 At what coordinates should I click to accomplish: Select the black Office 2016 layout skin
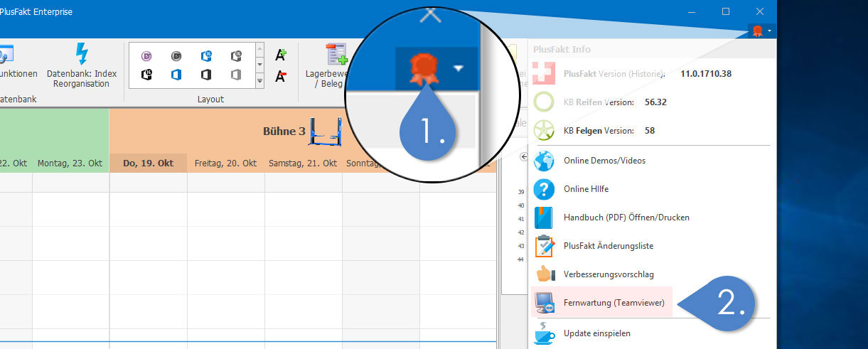(x=146, y=74)
